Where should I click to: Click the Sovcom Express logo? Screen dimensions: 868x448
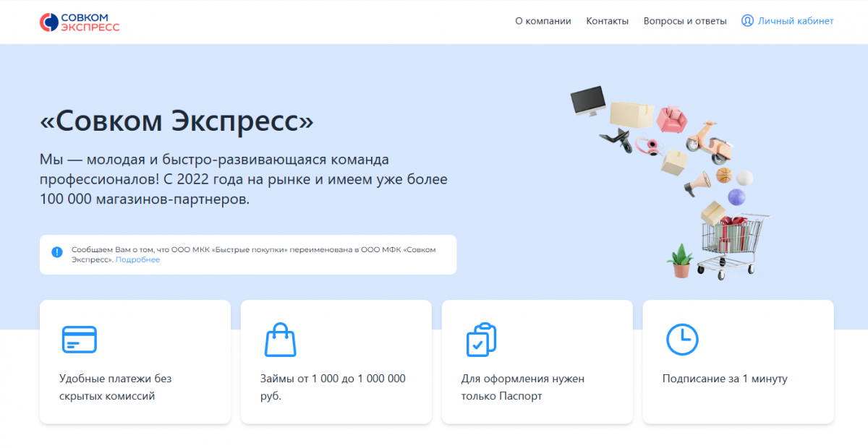80,22
